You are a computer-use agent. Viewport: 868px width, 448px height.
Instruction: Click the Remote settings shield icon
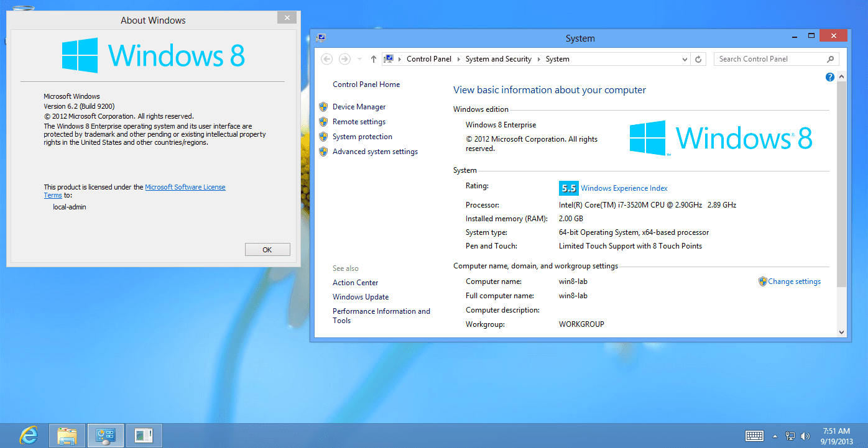[323, 122]
